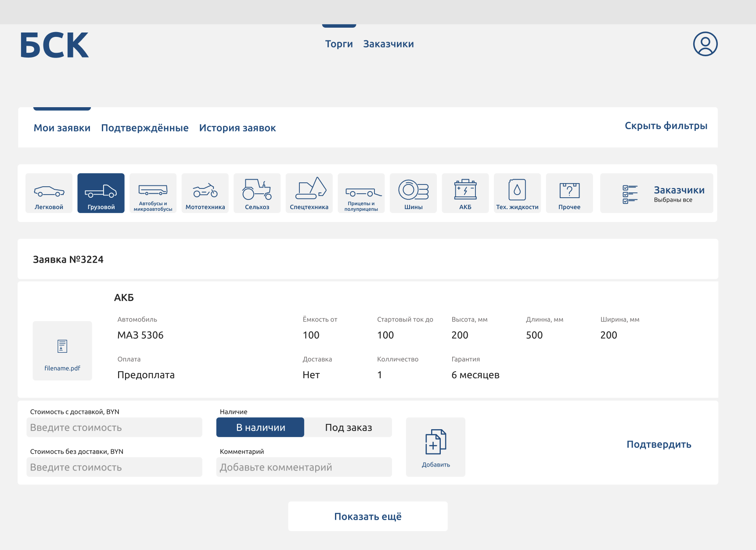Select the АКБ battery category icon
Screen dimensions: 756x550
pos(465,193)
